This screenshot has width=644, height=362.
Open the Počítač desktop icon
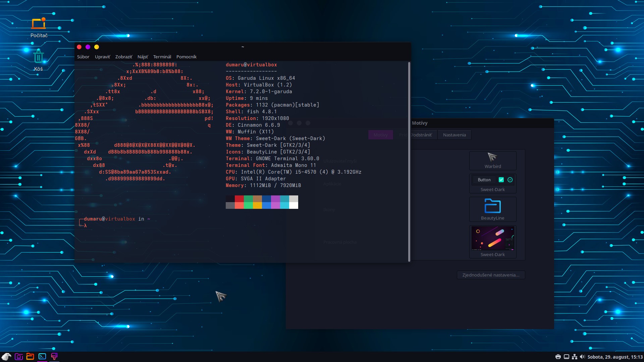coord(39,28)
